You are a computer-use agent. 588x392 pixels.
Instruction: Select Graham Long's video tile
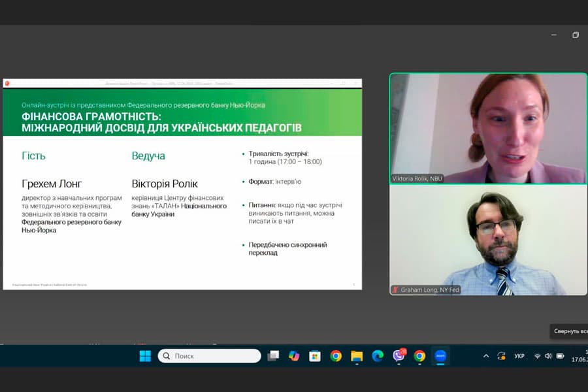(x=488, y=240)
